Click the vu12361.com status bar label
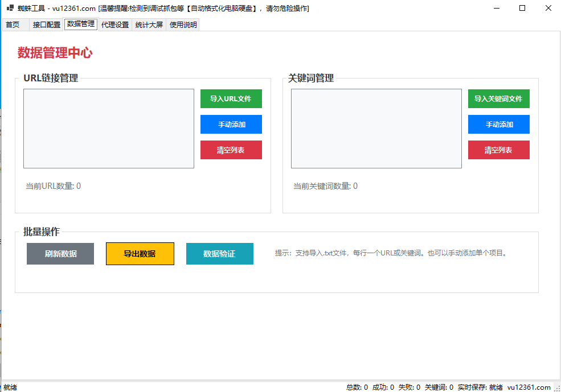 pyautogui.click(x=529, y=387)
